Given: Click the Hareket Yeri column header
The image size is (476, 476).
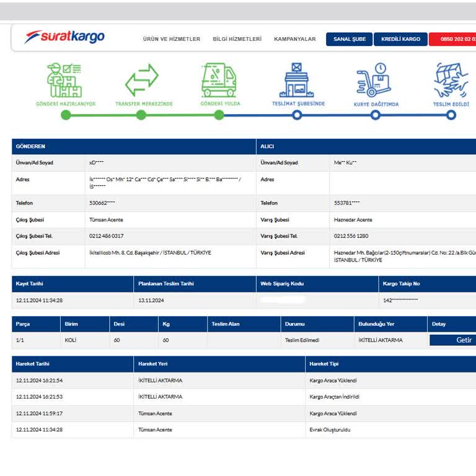Looking at the screenshot, I should click(x=219, y=364).
